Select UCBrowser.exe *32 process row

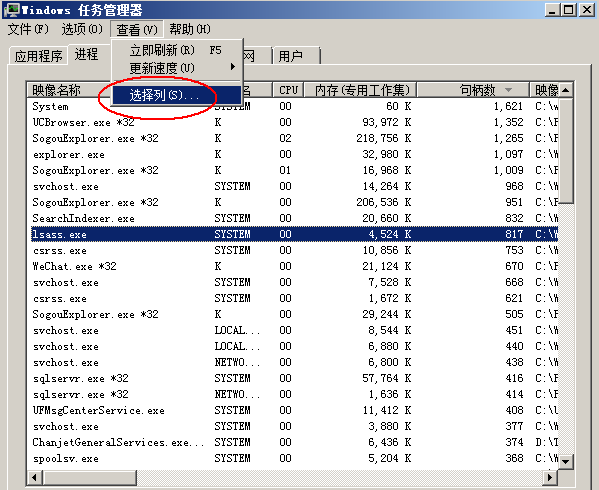(x=294, y=122)
